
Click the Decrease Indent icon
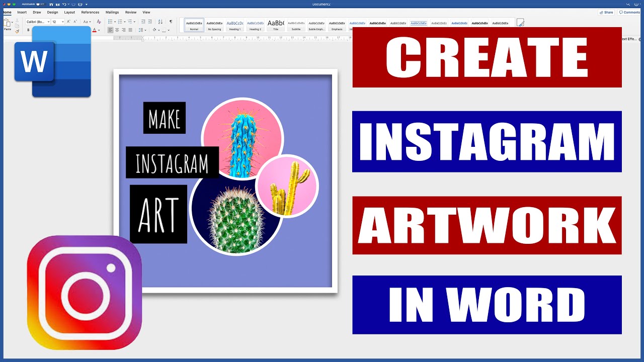pyautogui.click(x=143, y=22)
